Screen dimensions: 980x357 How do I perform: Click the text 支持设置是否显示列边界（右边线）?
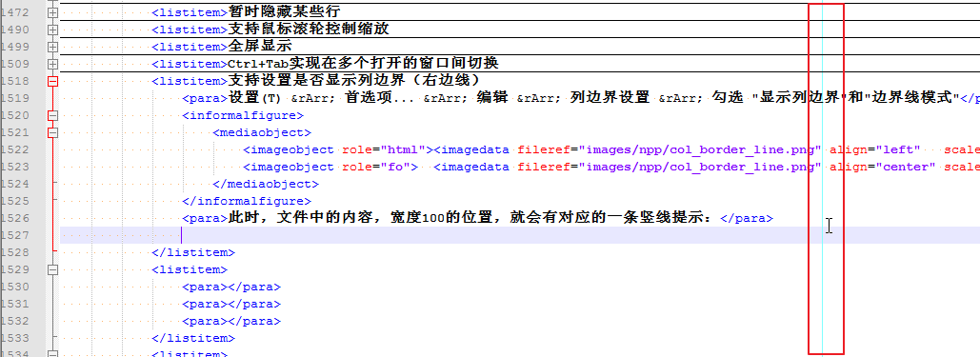(x=353, y=81)
